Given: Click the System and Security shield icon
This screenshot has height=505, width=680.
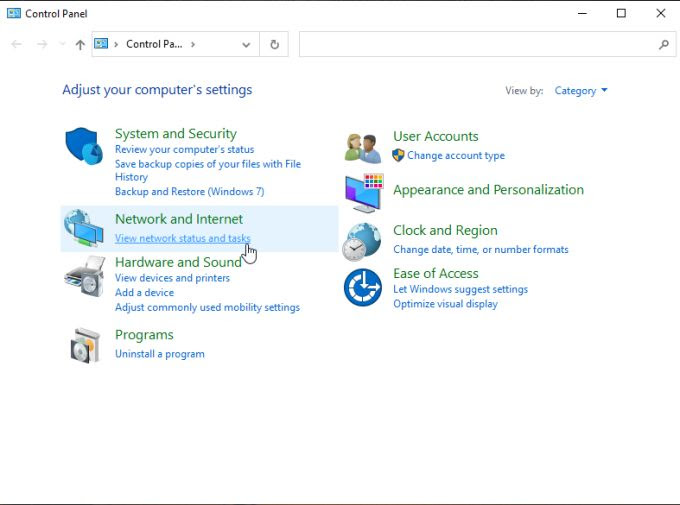Looking at the screenshot, I should click(84, 146).
